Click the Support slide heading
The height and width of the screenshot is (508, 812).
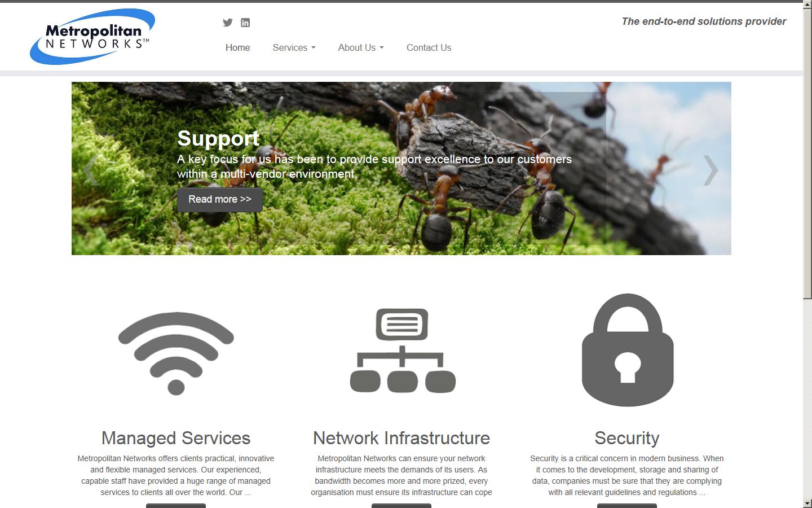point(218,138)
